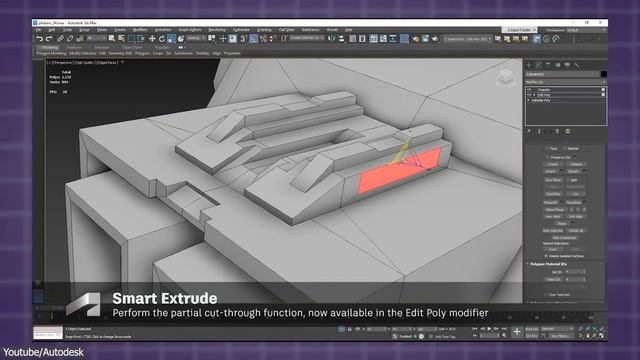This screenshot has width=640, height=360.
Task: Click the Mirror tool icon
Action: (x=332, y=39)
